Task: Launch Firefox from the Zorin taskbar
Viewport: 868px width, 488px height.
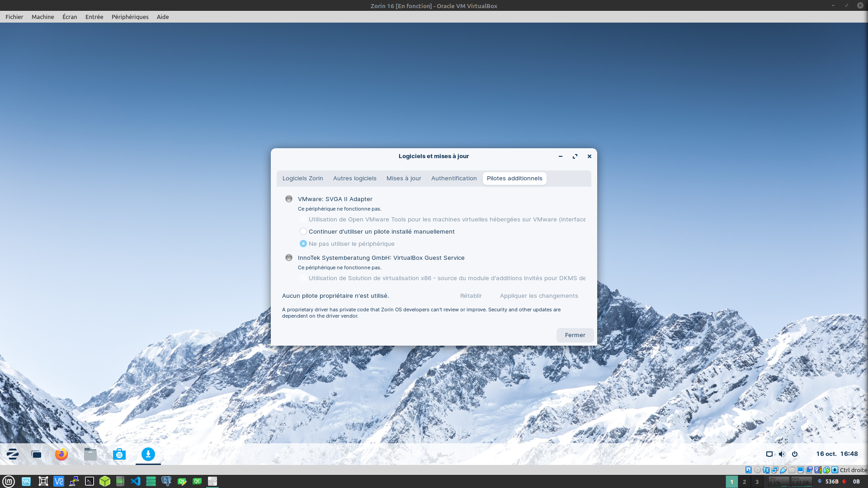Action: (61, 454)
